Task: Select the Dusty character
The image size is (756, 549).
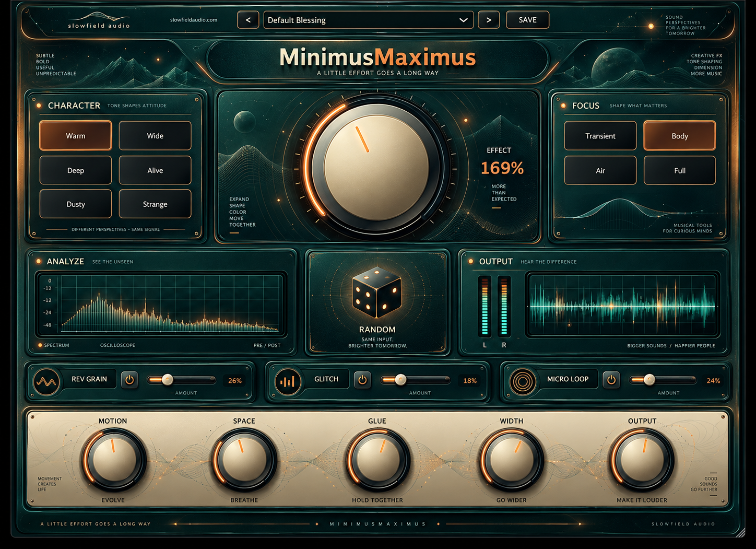Action: [x=76, y=204]
